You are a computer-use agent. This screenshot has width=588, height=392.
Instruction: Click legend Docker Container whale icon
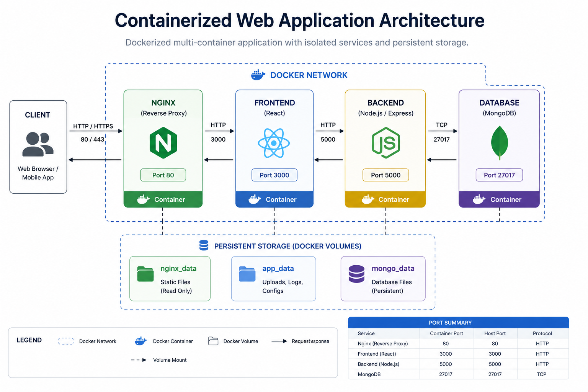pos(141,341)
